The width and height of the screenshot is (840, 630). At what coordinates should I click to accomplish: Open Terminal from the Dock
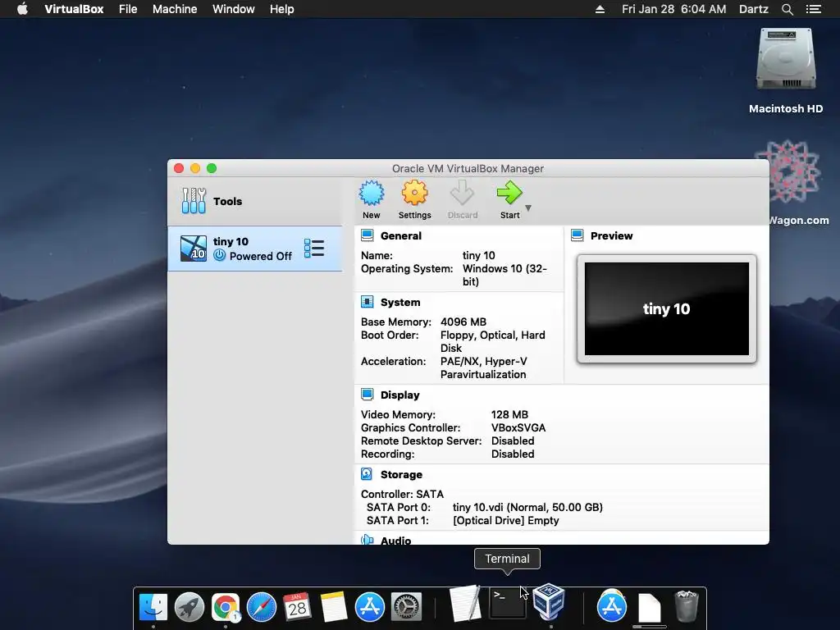[507, 605]
